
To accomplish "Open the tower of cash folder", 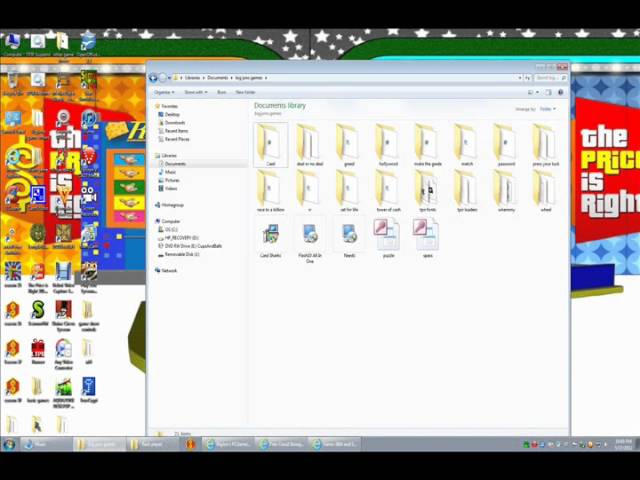I will click(388, 191).
